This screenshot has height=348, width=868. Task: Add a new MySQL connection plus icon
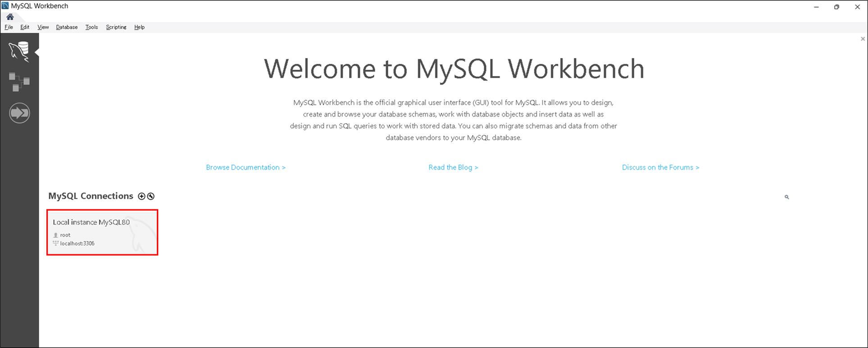(141, 196)
